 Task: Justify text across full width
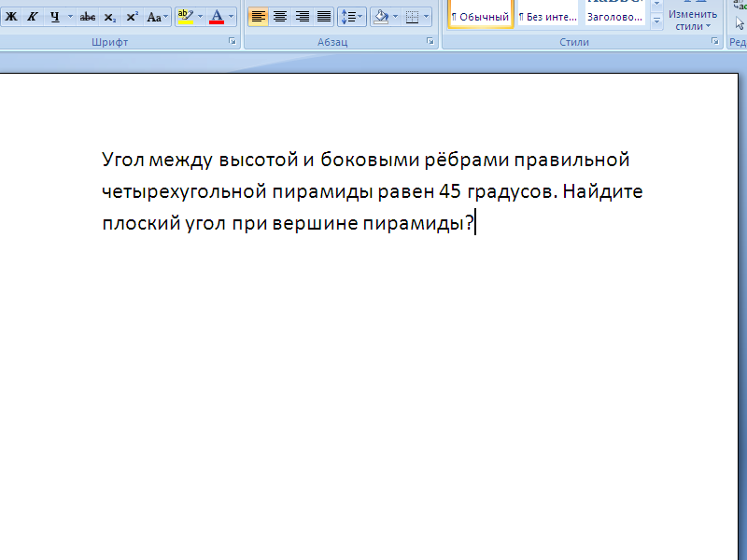pyautogui.click(x=324, y=17)
